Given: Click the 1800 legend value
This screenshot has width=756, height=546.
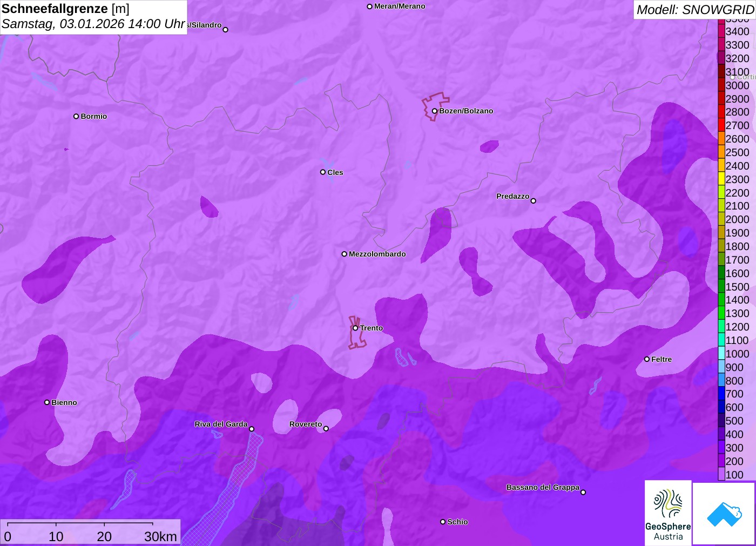Looking at the screenshot, I should click(x=737, y=246).
